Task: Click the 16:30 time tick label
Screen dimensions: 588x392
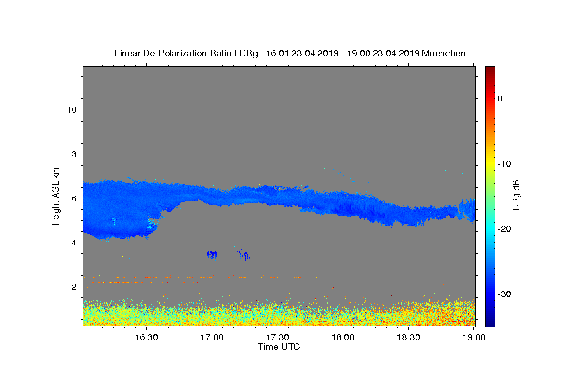Action: [146, 337]
